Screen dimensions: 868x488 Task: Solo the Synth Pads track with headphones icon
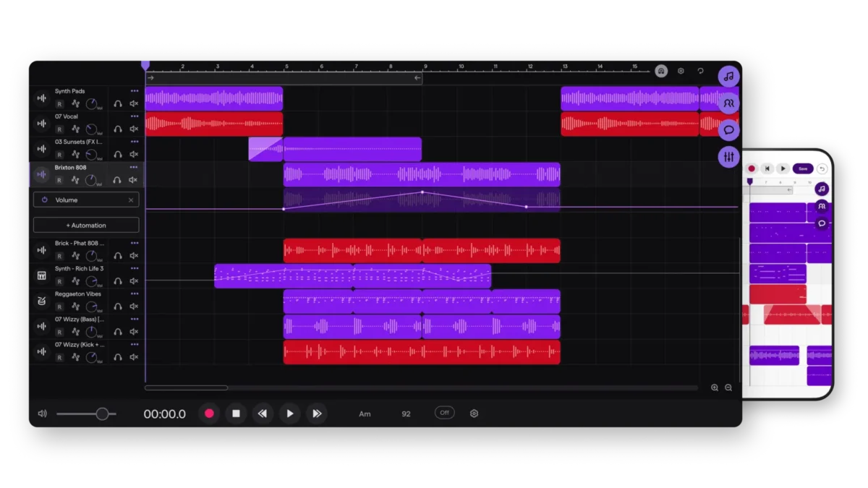(118, 103)
